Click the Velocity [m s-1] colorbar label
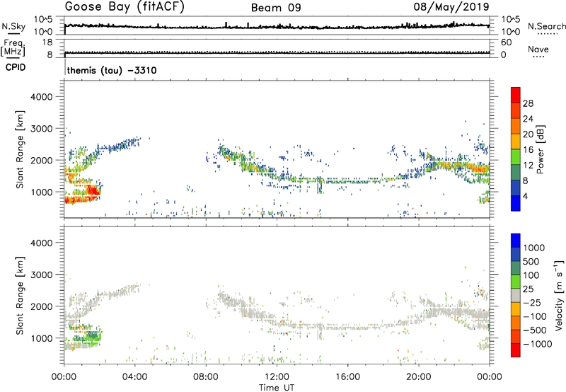 point(559,295)
